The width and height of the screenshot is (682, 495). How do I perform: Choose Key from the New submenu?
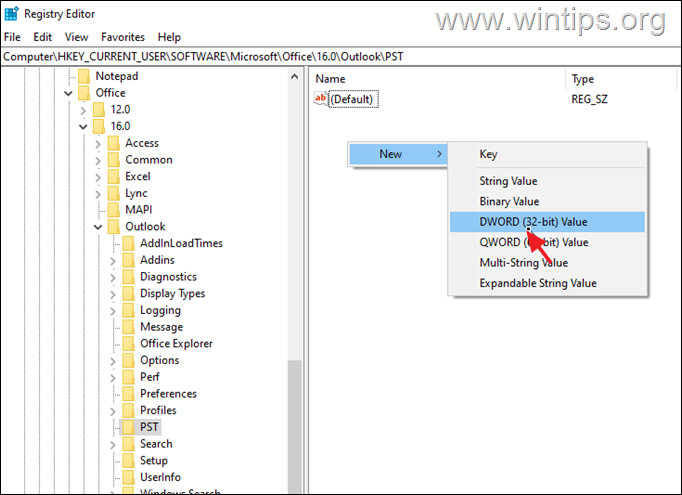click(x=547, y=154)
